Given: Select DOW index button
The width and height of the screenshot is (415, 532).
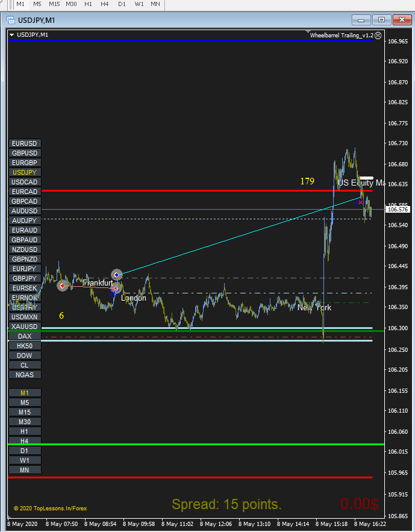Looking at the screenshot, I should [25, 355].
